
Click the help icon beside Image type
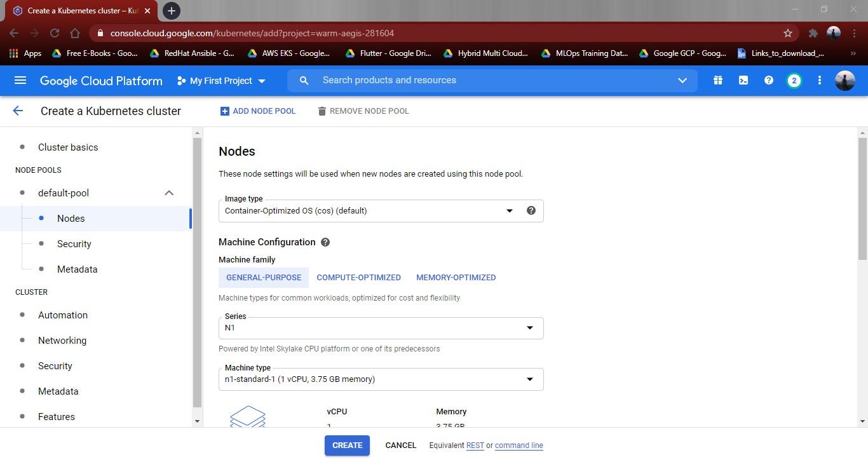point(531,210)
